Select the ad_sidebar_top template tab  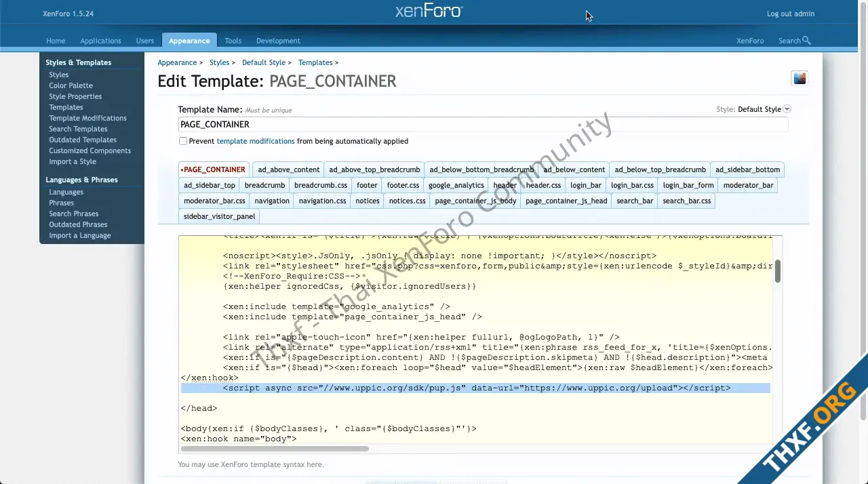pyautogui.click(x=210, y=185)
